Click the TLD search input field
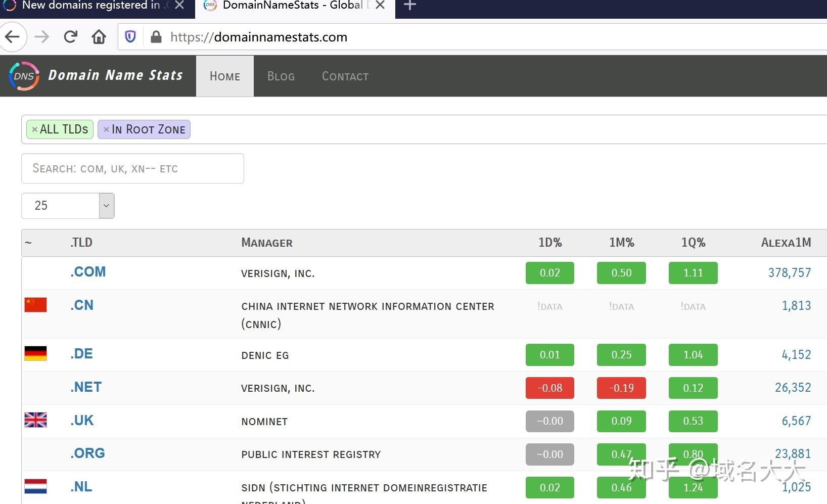This screenshot has height=504, width=827. (x=132, y=168)
